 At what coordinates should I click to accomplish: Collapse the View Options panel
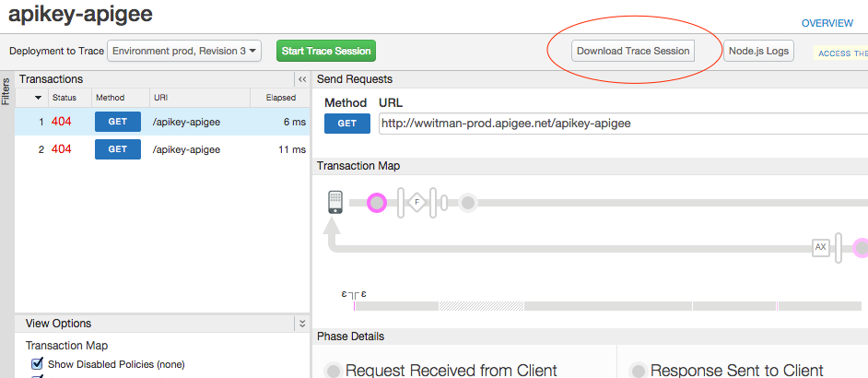coord(301,324)
